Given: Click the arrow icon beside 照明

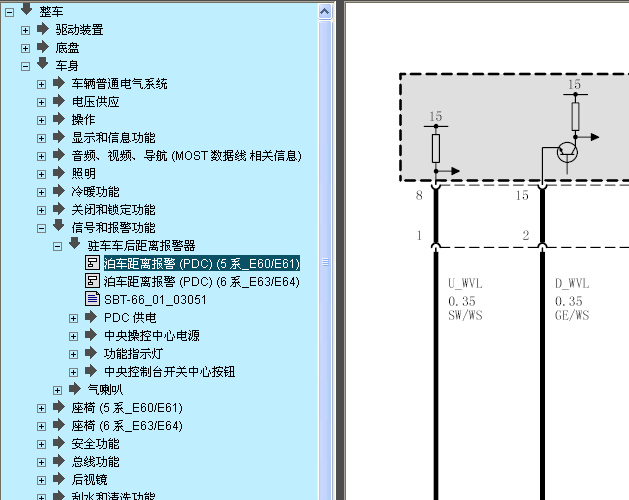Looking at the screenshot, I should pos(59,173).
